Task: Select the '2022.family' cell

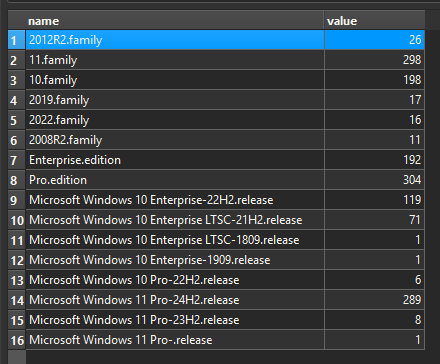Action: click(x=175, y=120)
